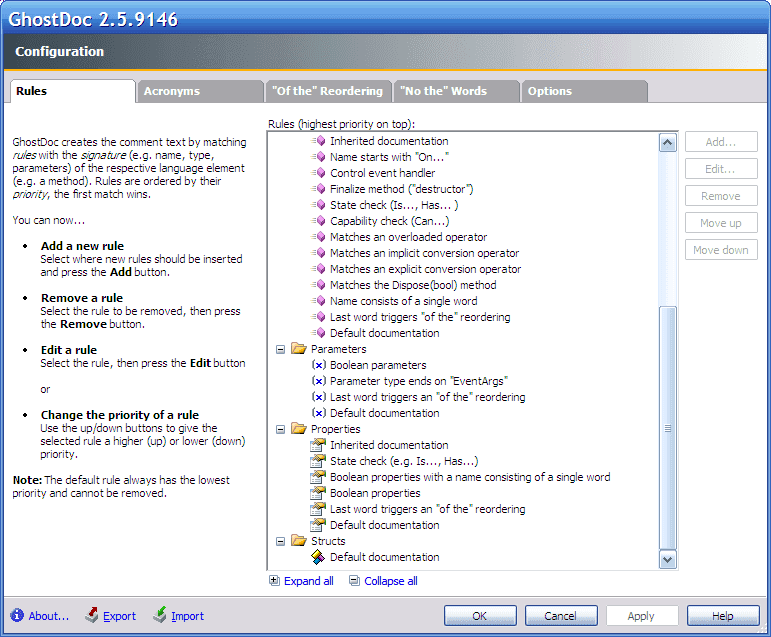Click the Help button
Image resolution: width=771 pixels, height=637 pixels.
(x=722, y=615)
